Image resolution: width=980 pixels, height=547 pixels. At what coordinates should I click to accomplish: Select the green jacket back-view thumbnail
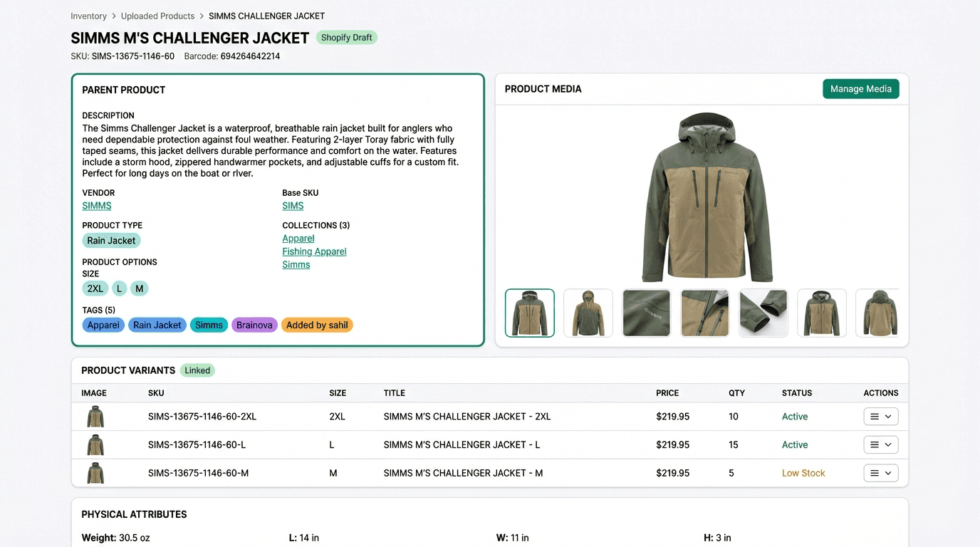tap(880, 313)
